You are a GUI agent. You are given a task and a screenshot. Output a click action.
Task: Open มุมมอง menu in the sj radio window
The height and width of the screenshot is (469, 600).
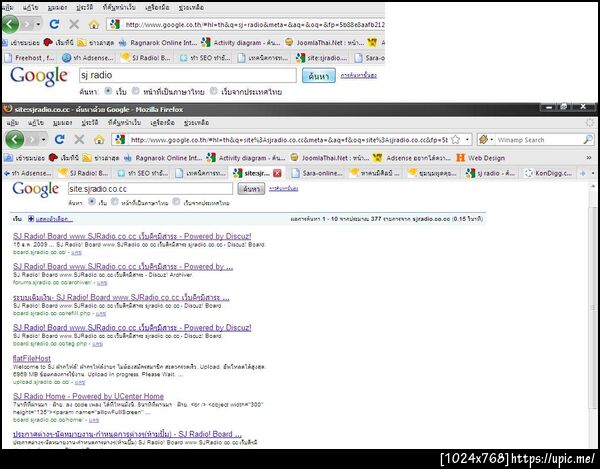[x=57, y=7]
